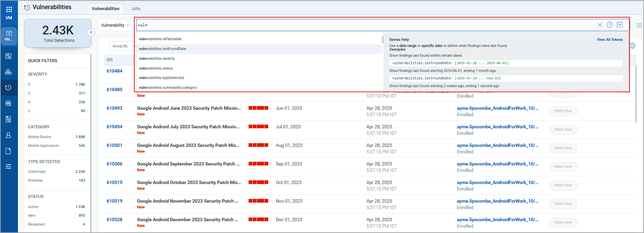Screen dimensions: 644x233
Task: Open the app picker grid icon
Action: [x=9, y=9]
